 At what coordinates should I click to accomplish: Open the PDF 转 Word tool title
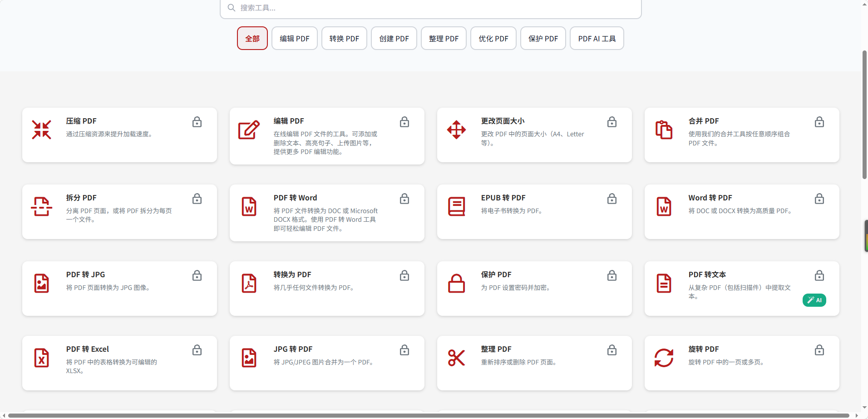(x=296, y=198)
